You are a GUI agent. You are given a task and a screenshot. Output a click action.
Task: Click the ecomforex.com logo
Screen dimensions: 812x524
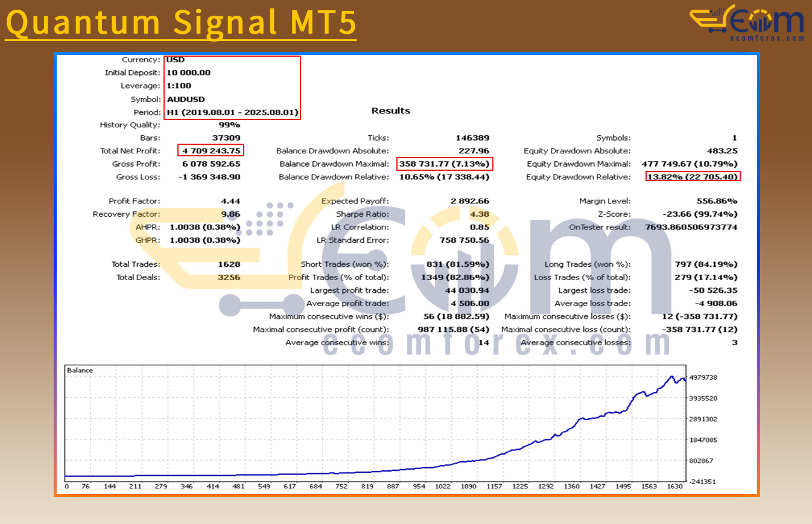pos(747,22)
